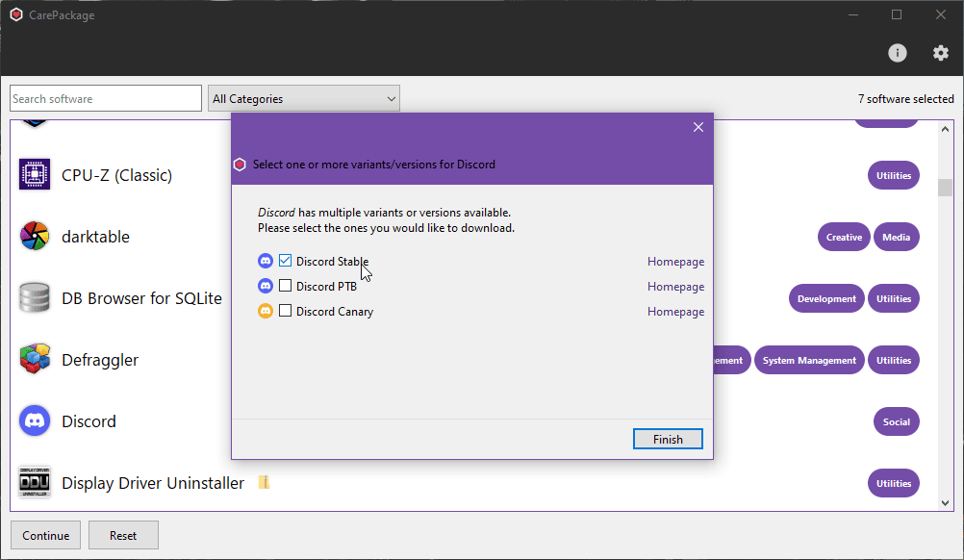The image size is (964, 560).
Task: Click the Social tag on Discord row
Action: click(896, 421)
